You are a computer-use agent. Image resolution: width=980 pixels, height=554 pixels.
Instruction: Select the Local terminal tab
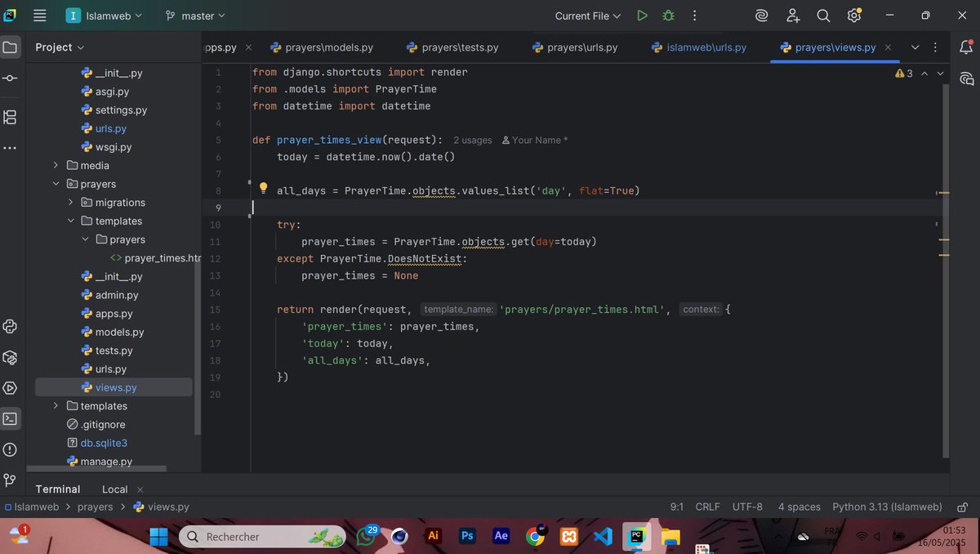(x=114, y=489)
